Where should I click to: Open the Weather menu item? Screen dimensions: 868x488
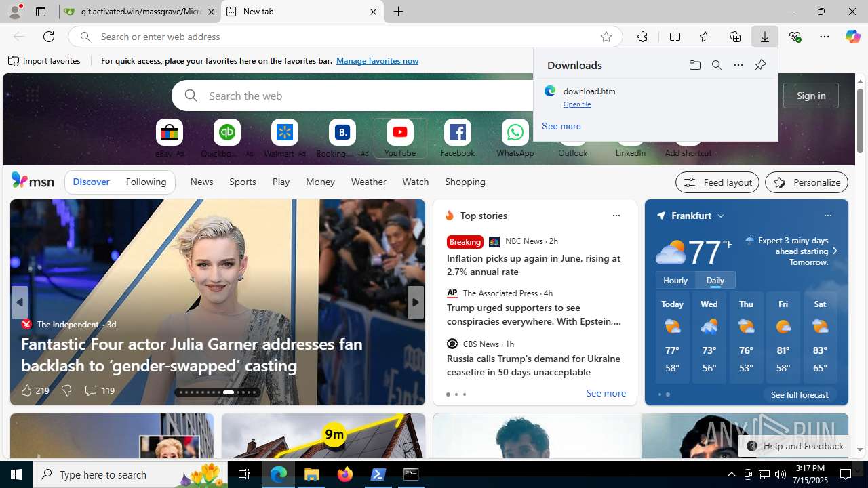coord(368,182)
